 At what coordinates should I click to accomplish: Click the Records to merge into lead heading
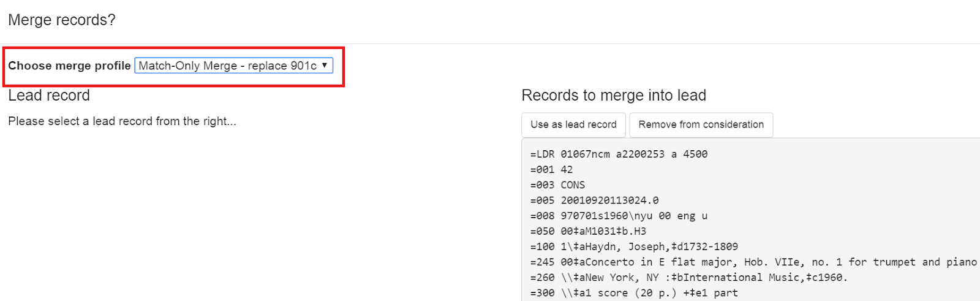(x=614, y=96)
